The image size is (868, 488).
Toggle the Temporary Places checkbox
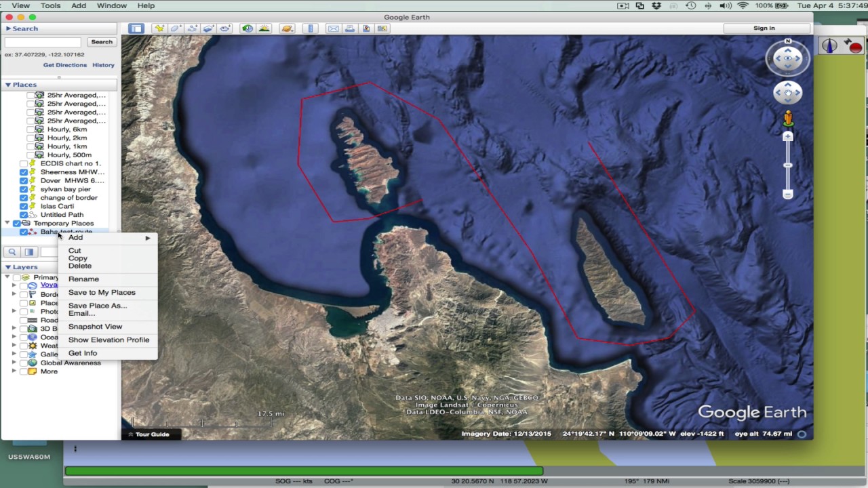point(17,223)
